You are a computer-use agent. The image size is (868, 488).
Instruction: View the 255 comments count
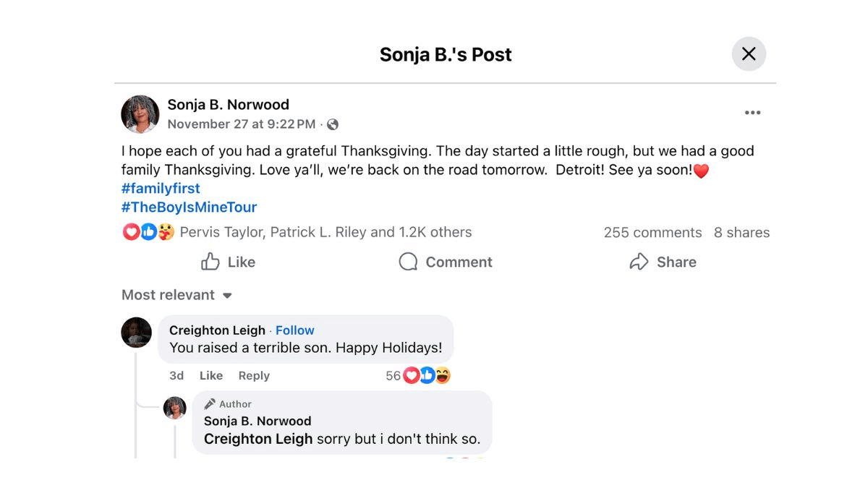pos(652,233)
